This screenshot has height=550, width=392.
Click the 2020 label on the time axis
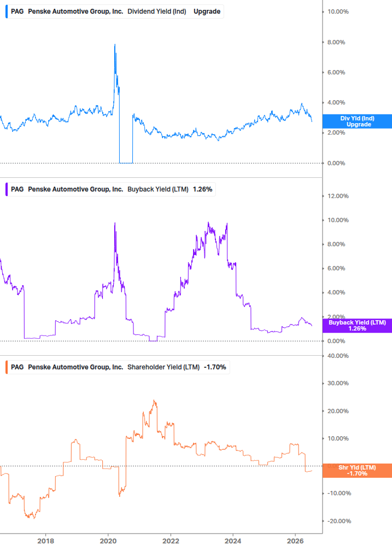[108, 541]
